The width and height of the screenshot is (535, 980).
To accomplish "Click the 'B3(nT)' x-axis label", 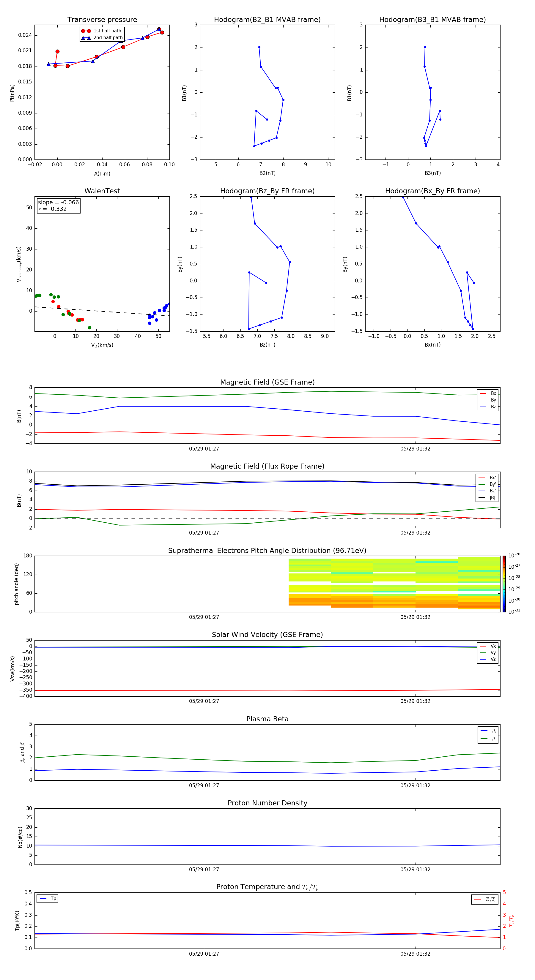I will (432, 173).
